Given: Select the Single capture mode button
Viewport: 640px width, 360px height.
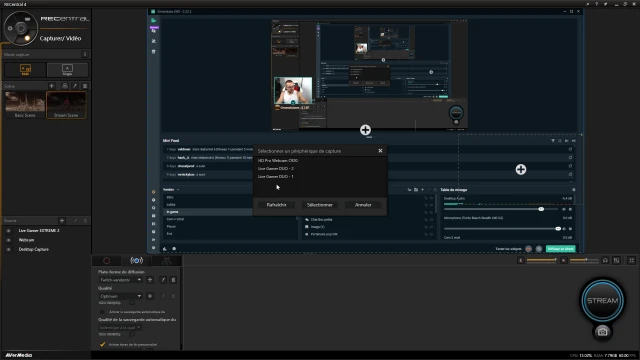Looking at the screenshot, I should tap(67, 70).
